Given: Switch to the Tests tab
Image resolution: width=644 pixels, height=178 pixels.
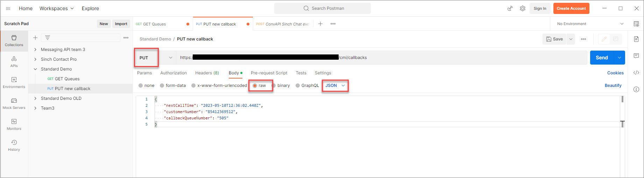Looking at the screenshot, I should click(301, 73).
